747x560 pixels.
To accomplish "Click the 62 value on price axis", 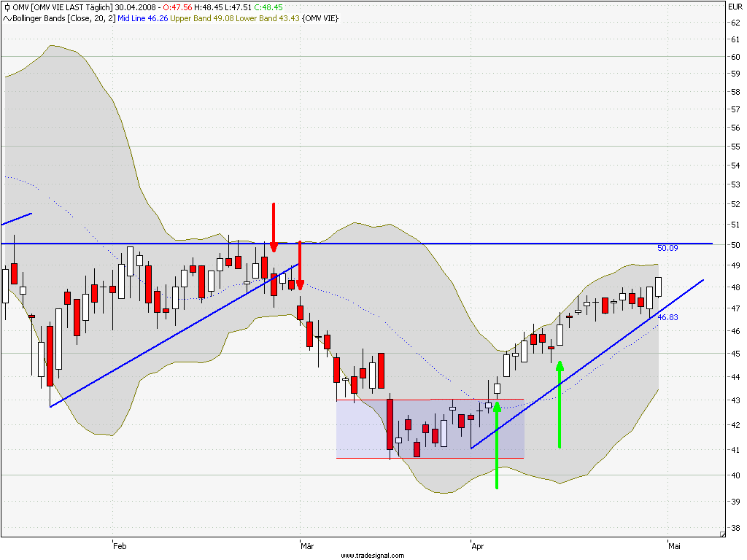I will click(735, 23).
